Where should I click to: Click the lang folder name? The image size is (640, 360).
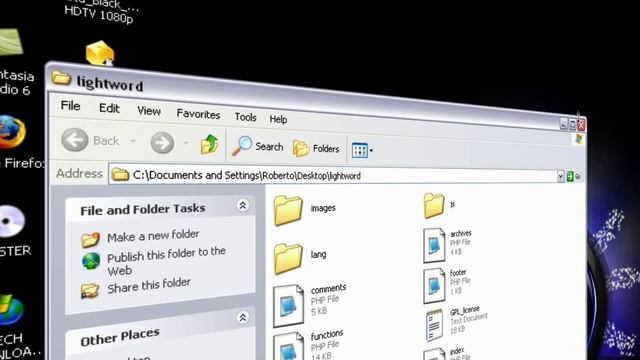click(318, 255)
